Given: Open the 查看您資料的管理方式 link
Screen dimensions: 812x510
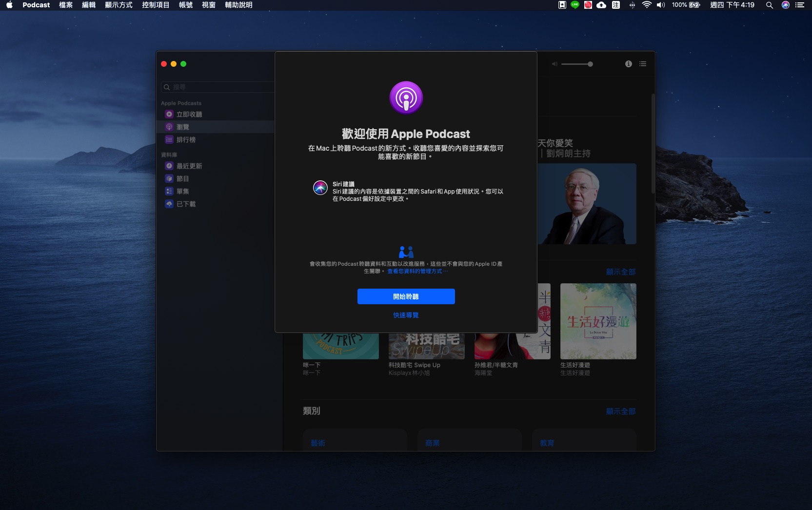Looking at the screenshot, I should 417,271.
